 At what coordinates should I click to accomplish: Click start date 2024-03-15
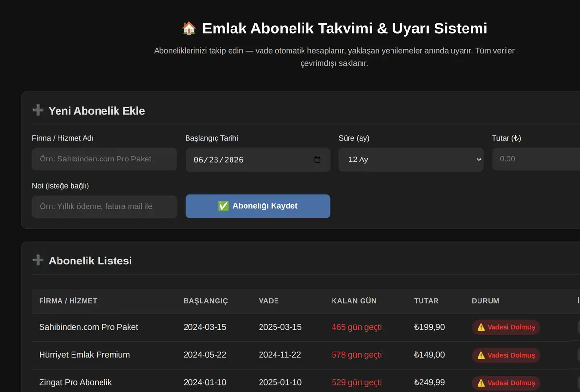coord(205,327)
